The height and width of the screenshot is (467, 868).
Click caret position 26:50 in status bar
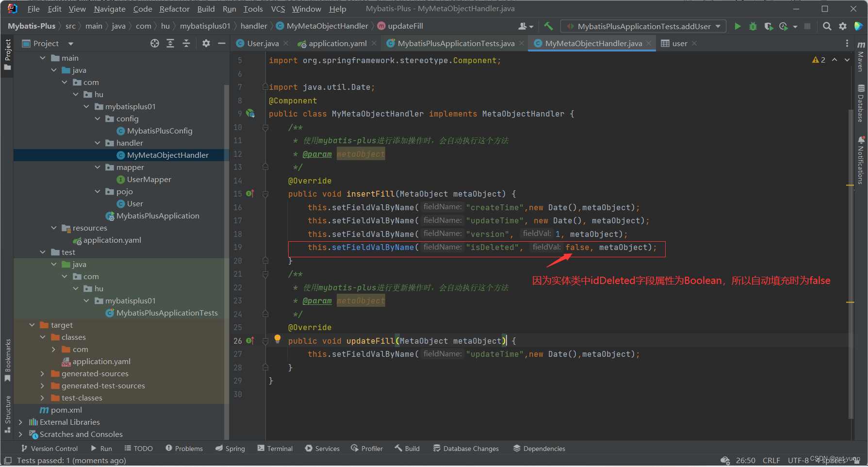tap(745, 460)
